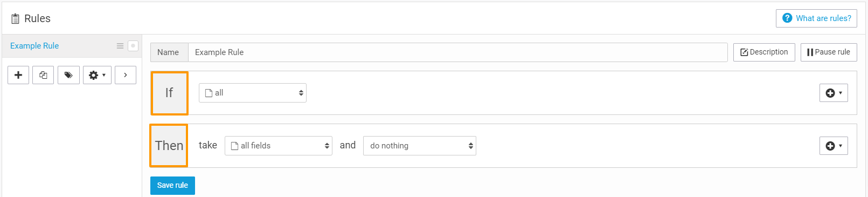Open the Description button
The width and height of the screenshot is (868, 197).
click(764, 52)
